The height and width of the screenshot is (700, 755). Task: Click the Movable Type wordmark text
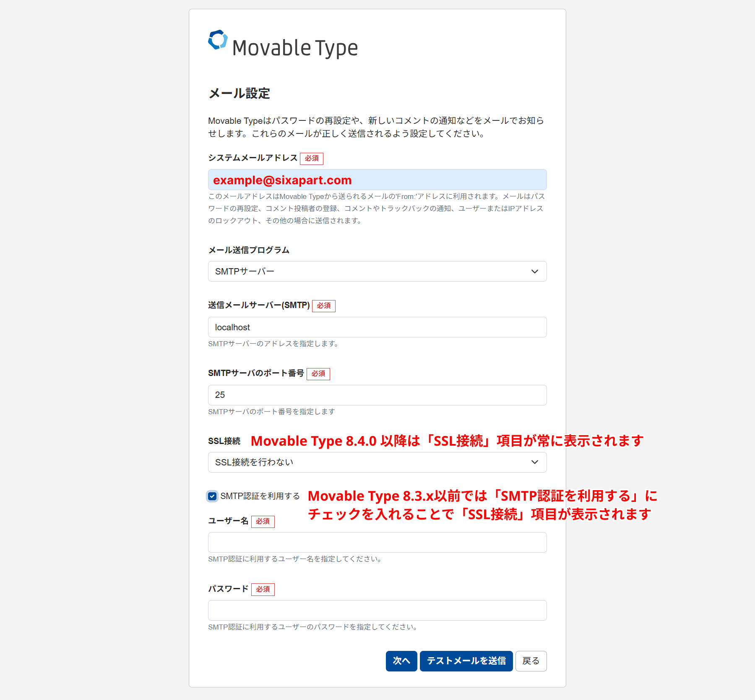coord(295,48)
